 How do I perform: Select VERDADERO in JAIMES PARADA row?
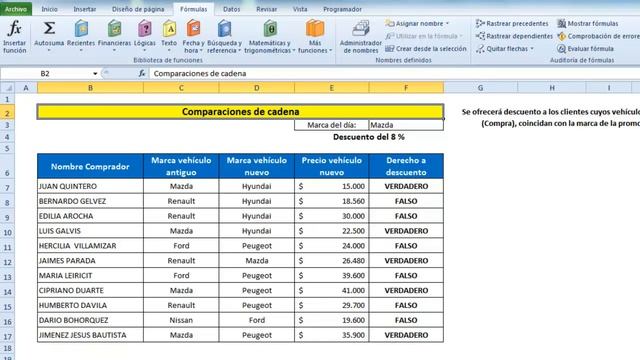406,261
